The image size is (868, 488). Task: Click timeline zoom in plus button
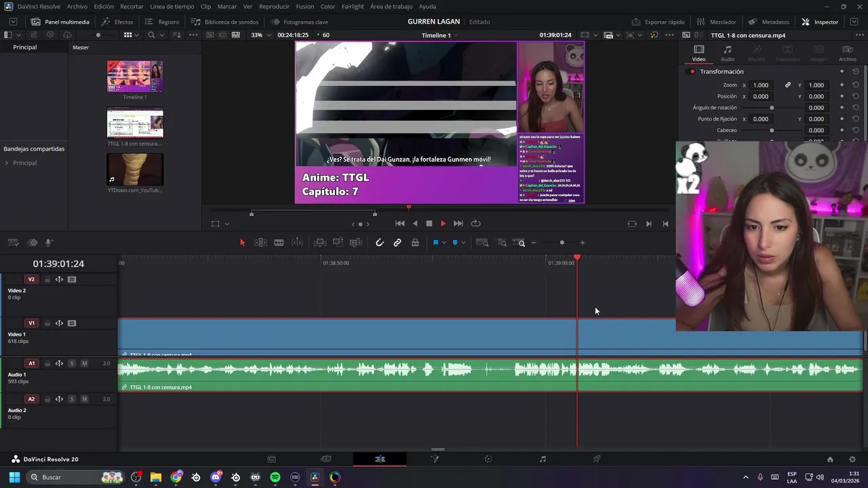[x=582, y=243]
